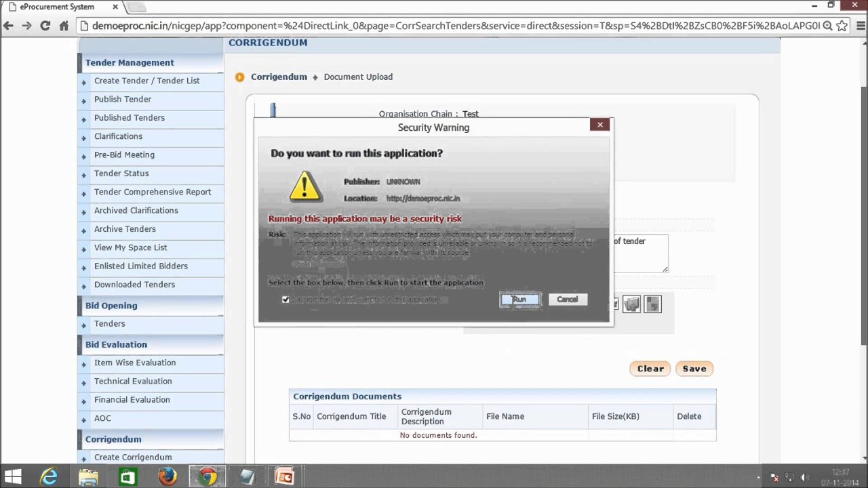Click the browser back arrow
Image resolution: width=868 pixels, height=488 pixels.
[8, 26]
